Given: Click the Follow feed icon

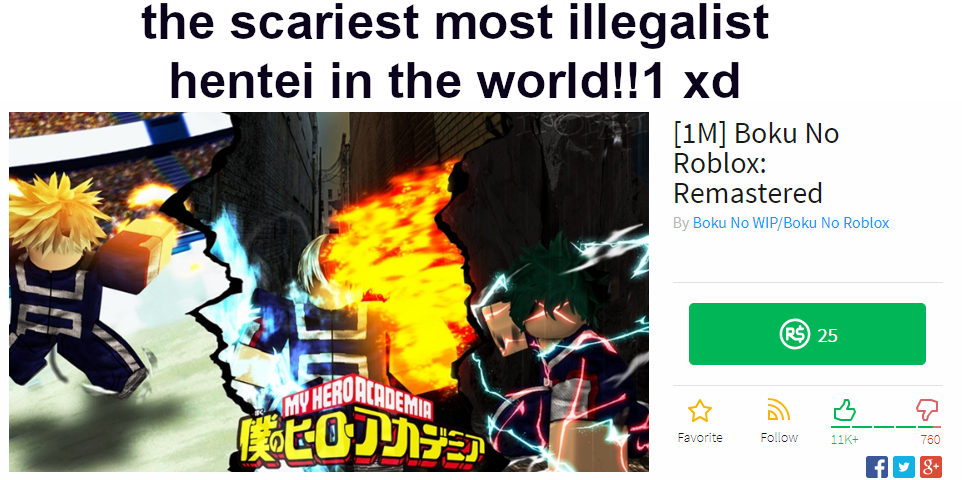Looking at the screenshot, I should tap(779, 409).
